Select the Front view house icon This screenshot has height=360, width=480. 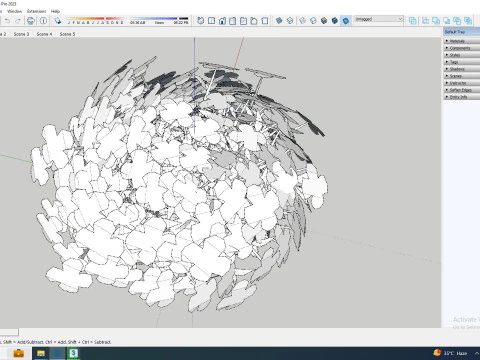(222, 21)
